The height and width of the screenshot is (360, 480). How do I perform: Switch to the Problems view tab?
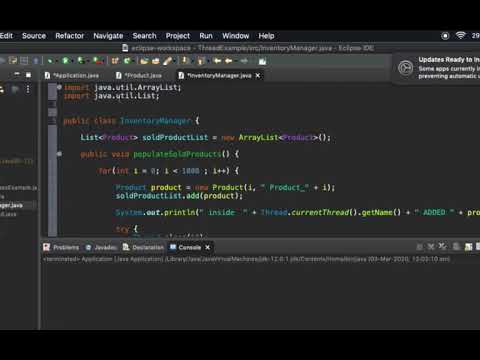pos(61,247)
